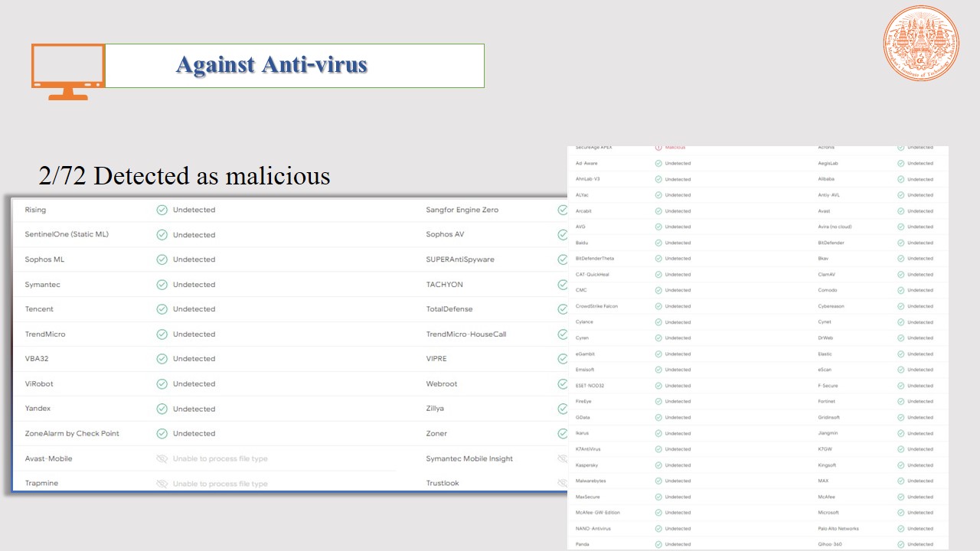This screenshot has height=551, width=980.
Task: Click the green checkmark beside Rising
Action: coord(162,210)
